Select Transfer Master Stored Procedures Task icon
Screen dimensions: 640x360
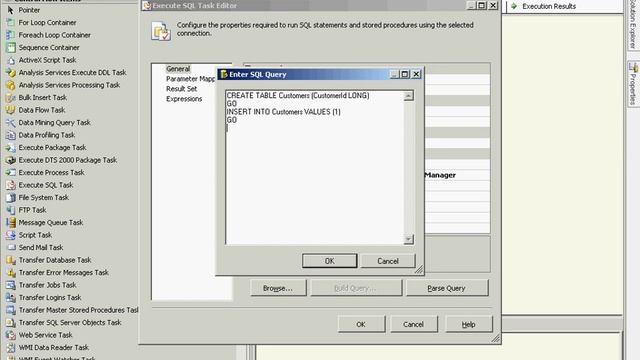[x=11, y=310]
